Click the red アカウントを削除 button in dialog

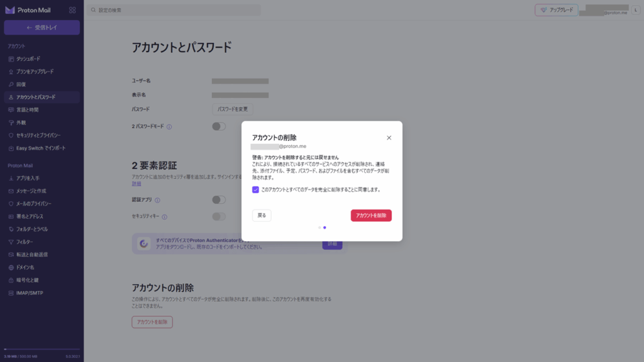[371, 216]
